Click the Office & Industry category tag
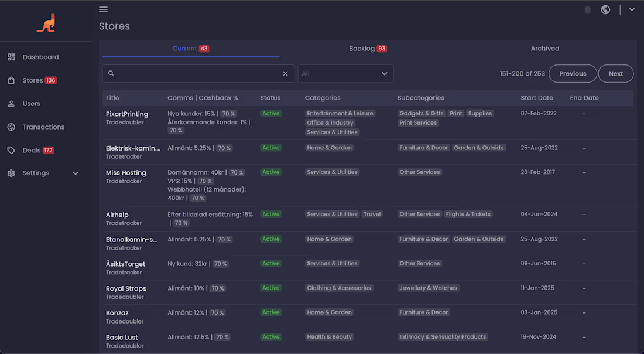 [330, 123]
